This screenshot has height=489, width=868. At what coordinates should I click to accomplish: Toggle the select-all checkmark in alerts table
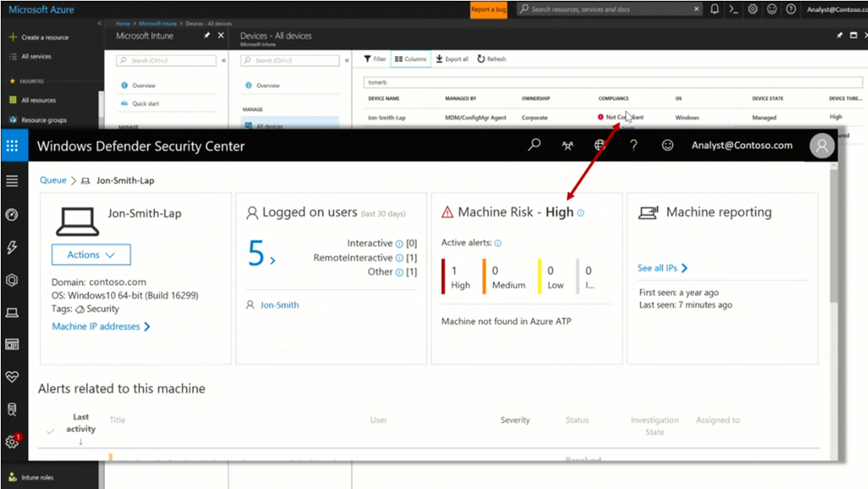(x=50, y=431)
